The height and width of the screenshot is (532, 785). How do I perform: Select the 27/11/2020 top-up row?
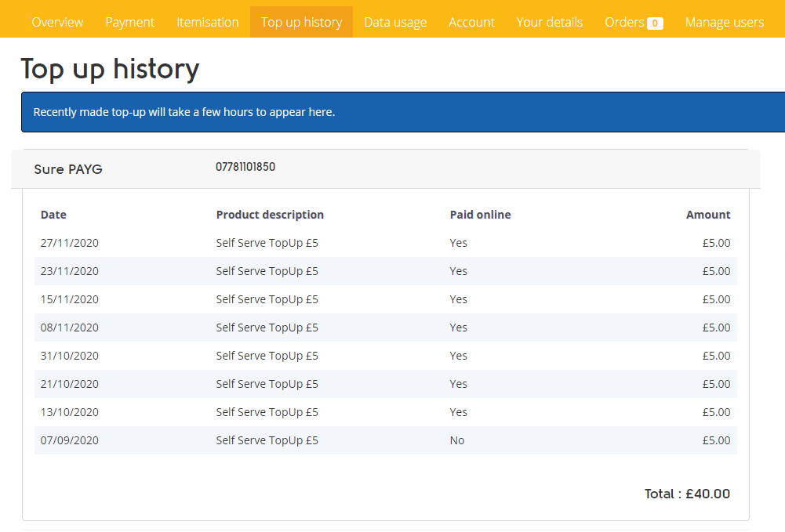coord(385,243)
